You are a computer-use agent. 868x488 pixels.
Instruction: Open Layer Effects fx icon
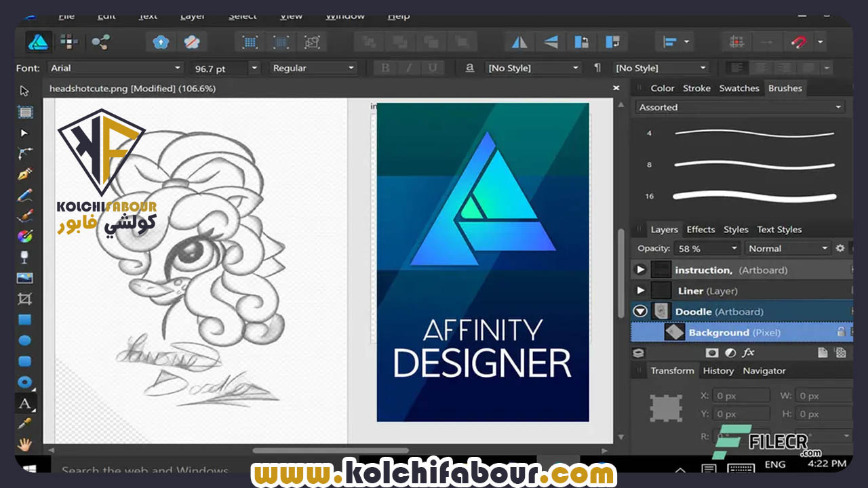click(748, 352)
